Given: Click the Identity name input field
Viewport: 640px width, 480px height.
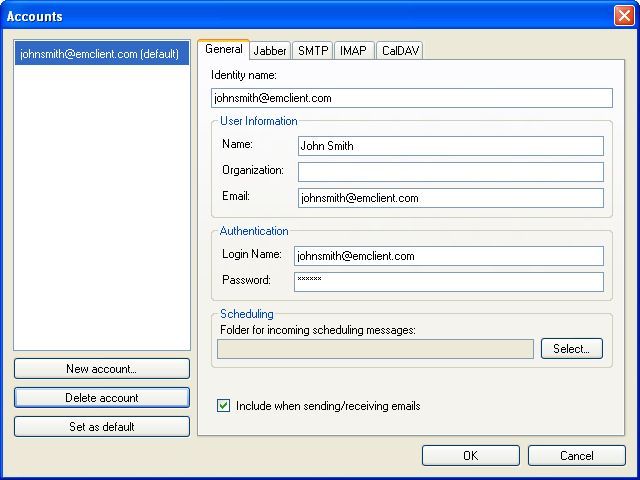Looking at the screenshot, I should [412, 98].
